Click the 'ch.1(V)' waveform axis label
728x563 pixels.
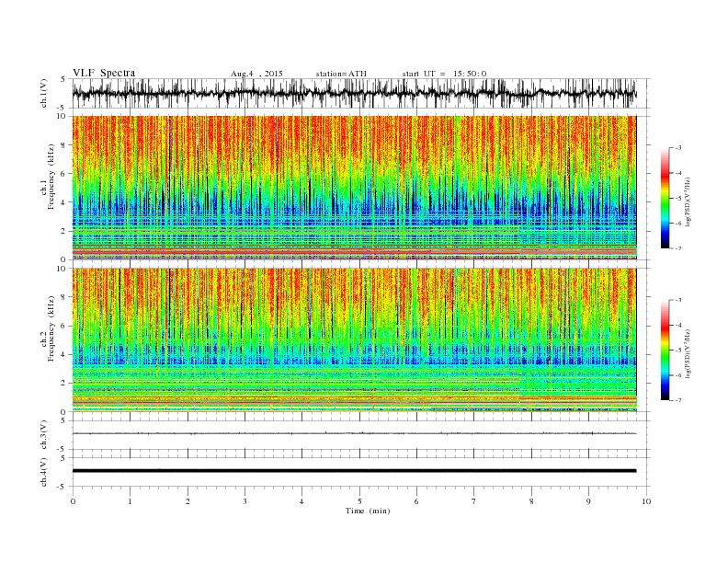click(43, 93)
